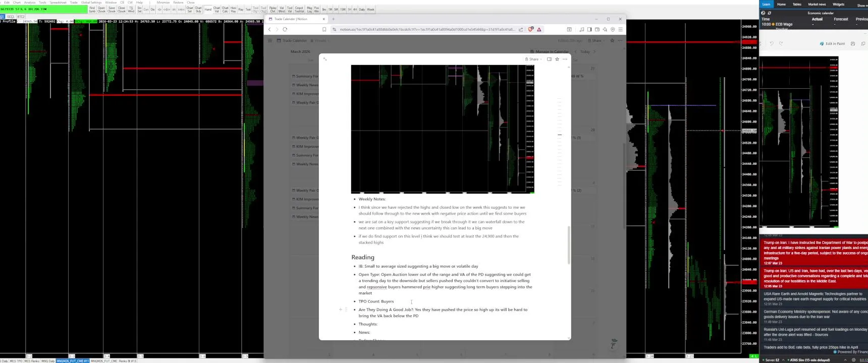Select the MNQM26_FUT_CME #11 chart tab

coord(73,361)
